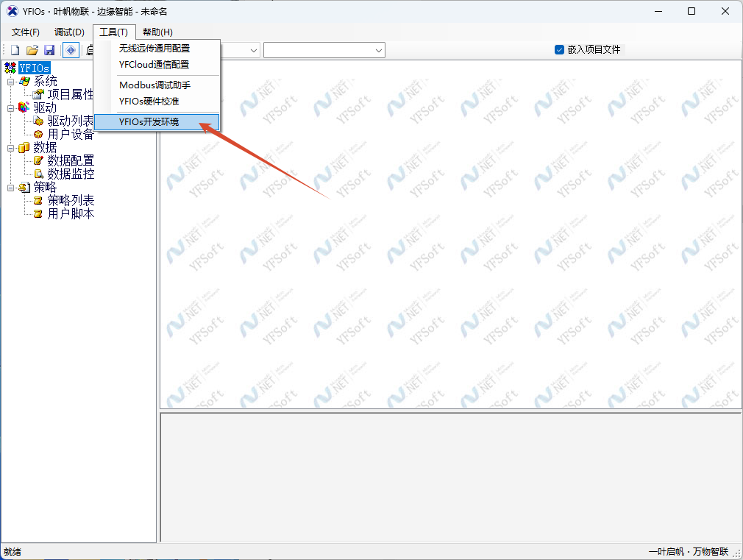Select the 驱动 tree label
743x560 pixels.
click(45, 107)
